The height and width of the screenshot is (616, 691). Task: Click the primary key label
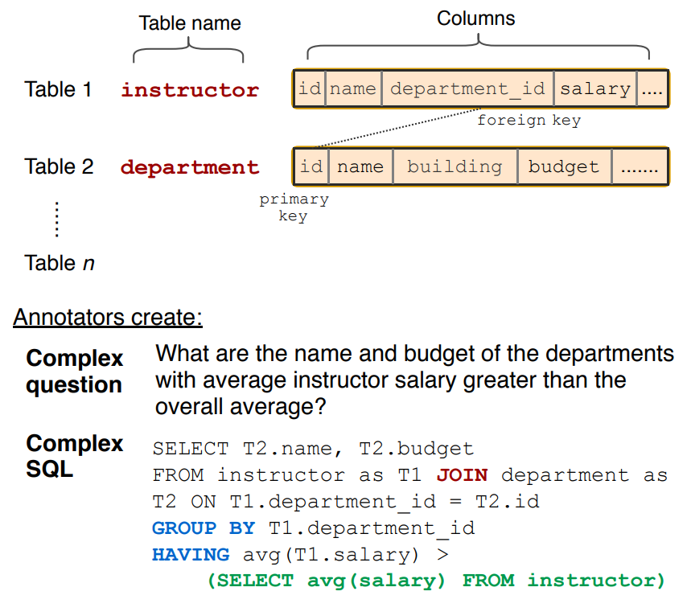[294, 206]
